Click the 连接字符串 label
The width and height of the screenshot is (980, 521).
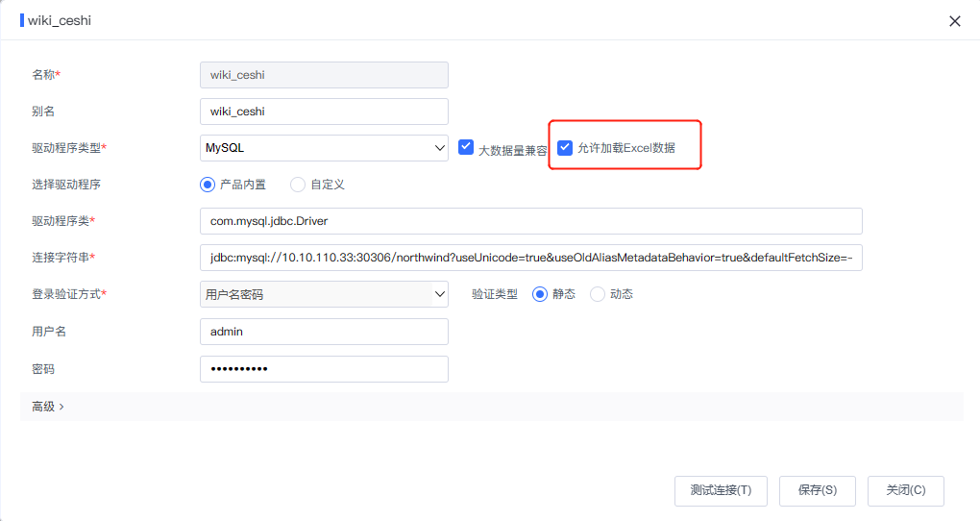[63, 258]
